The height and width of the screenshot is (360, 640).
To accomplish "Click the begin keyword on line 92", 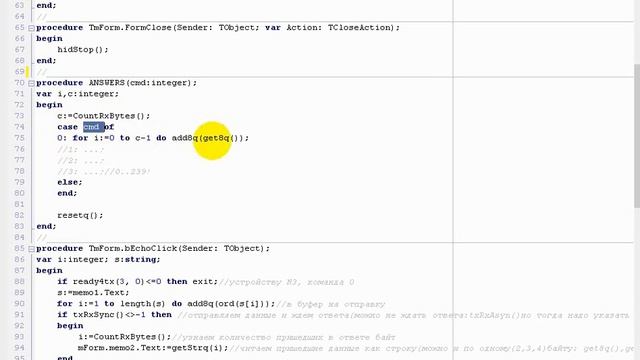I will point(70,326).
